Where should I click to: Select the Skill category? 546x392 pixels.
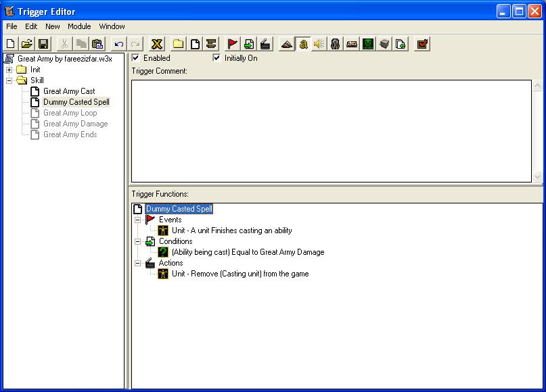[x=37, y=80]
